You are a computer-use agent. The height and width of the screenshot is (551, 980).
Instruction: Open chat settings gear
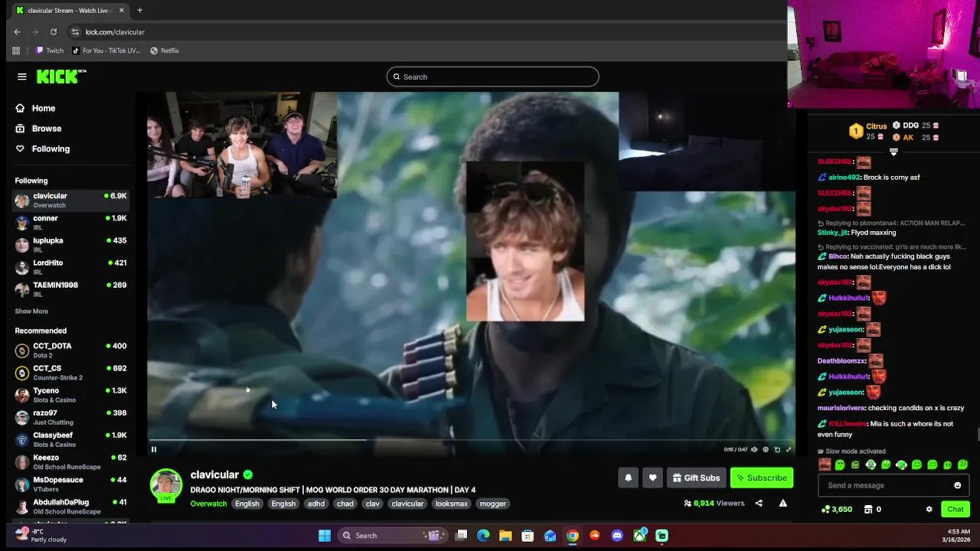(x=929, y=509)
